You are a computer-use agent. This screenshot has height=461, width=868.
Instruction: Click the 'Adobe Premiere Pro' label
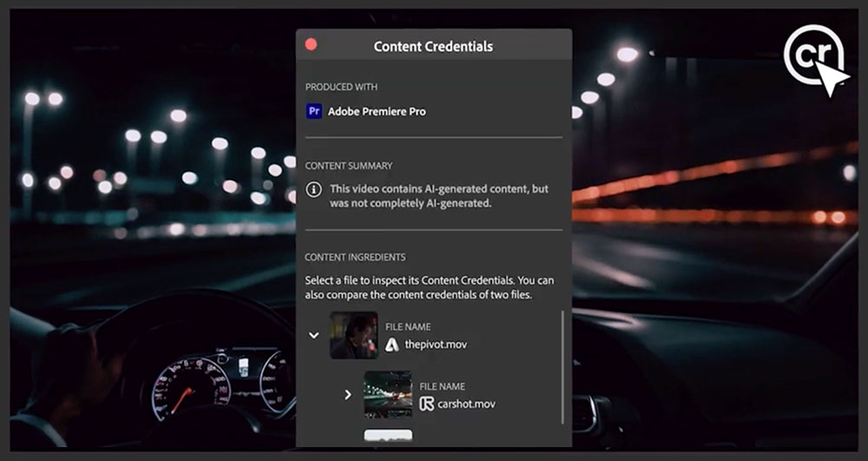(x=377, y=111)
